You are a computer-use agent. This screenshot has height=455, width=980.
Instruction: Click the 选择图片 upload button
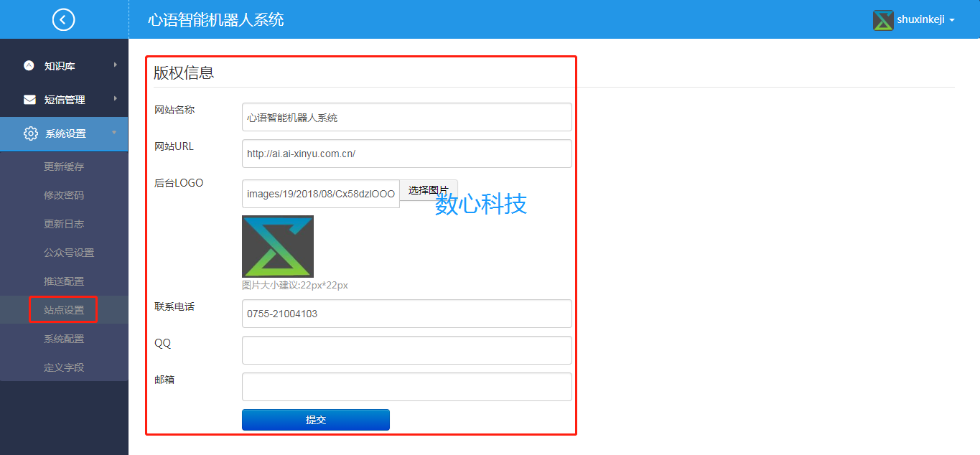(429, 190)
